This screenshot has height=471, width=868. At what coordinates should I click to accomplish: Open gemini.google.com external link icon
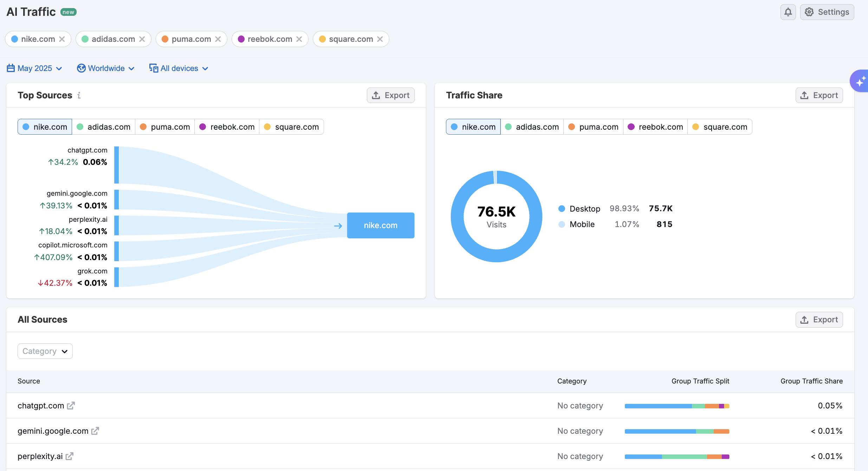[95, 431]
